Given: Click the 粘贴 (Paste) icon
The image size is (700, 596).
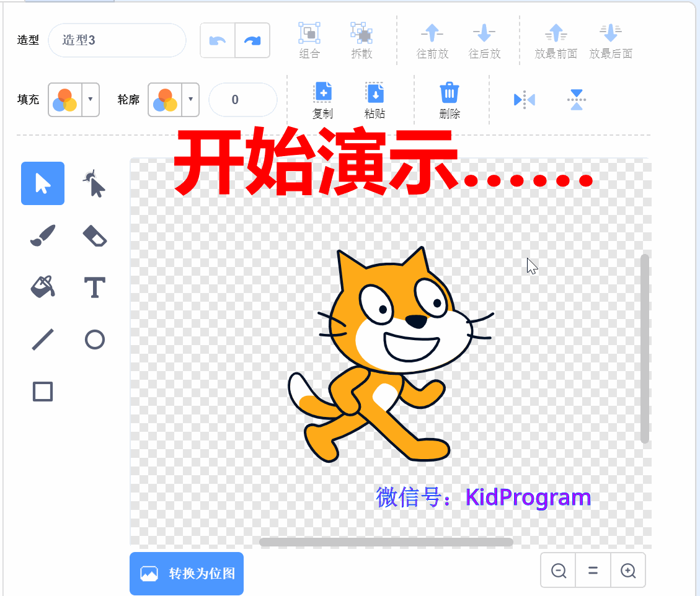Looking at the screenshot, I should [375, 92].
